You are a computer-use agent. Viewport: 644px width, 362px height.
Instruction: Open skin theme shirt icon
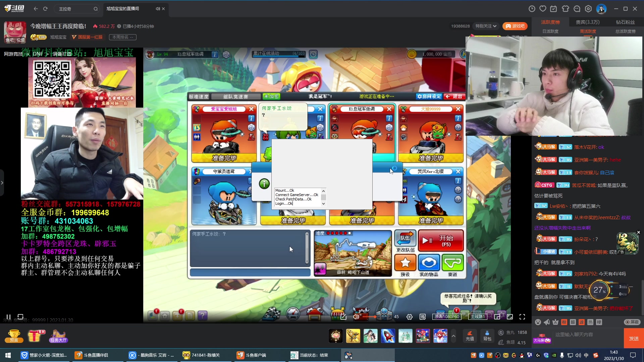(566, 9)
